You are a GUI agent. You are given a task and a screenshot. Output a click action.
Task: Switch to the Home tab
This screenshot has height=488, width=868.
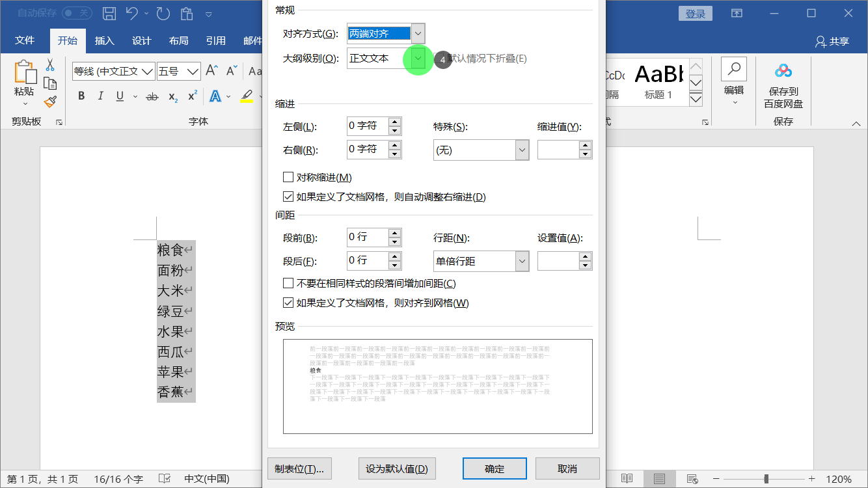68,40
